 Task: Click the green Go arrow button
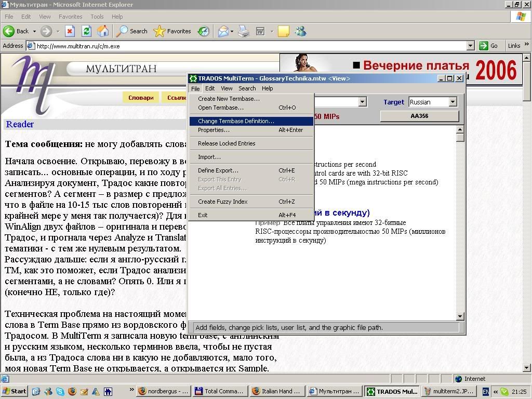pyautogui.click(x=484, y=46)
